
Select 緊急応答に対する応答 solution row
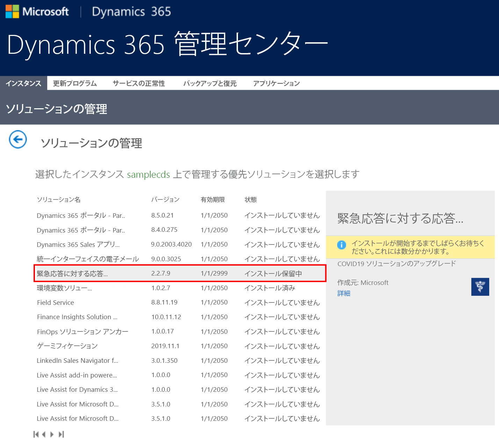pyautogui.click(x=180, y=273)
